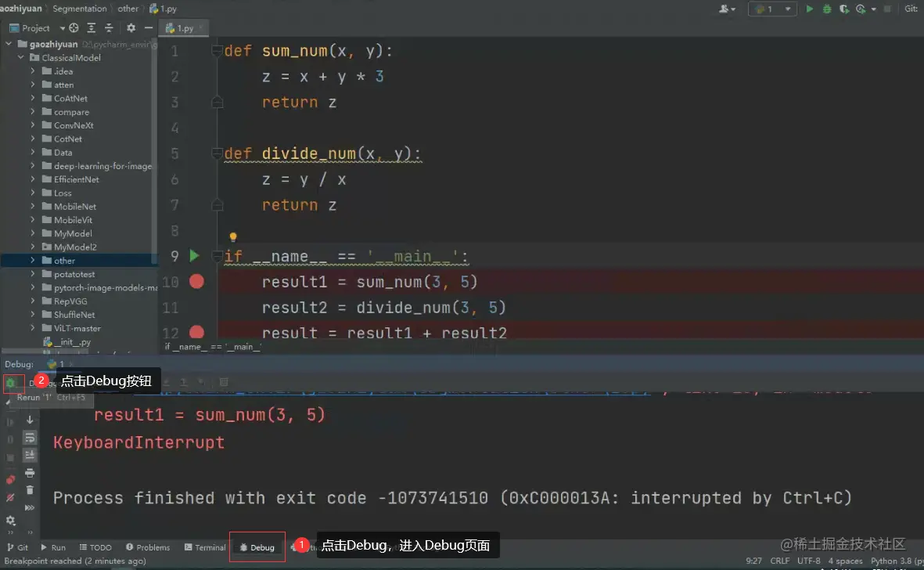Expand all in the Project panel toolbar
Viewport: 924px width, 570px height.
pyautogui.click(x=92, y=27)
